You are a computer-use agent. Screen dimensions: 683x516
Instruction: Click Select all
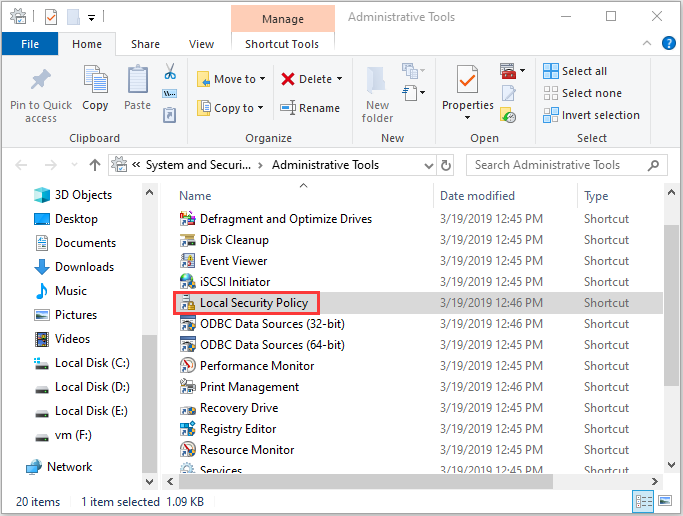tap(575, 71)
